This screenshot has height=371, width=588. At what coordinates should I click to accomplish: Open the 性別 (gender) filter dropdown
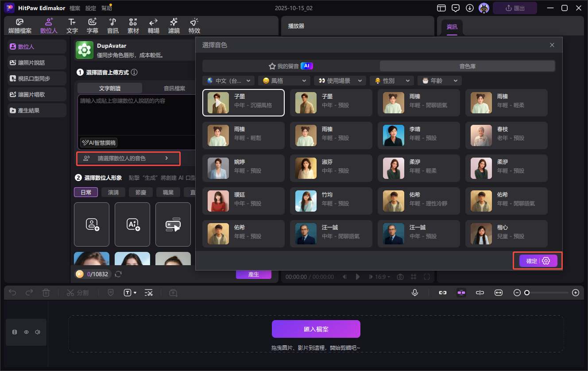pos(392,81)
